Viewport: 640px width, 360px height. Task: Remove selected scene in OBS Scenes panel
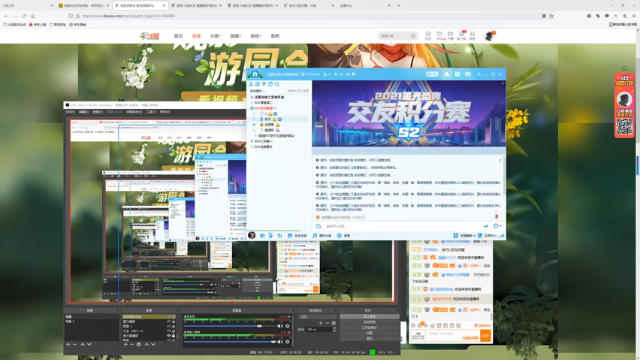pyautogui.click(x=75, y=344)
